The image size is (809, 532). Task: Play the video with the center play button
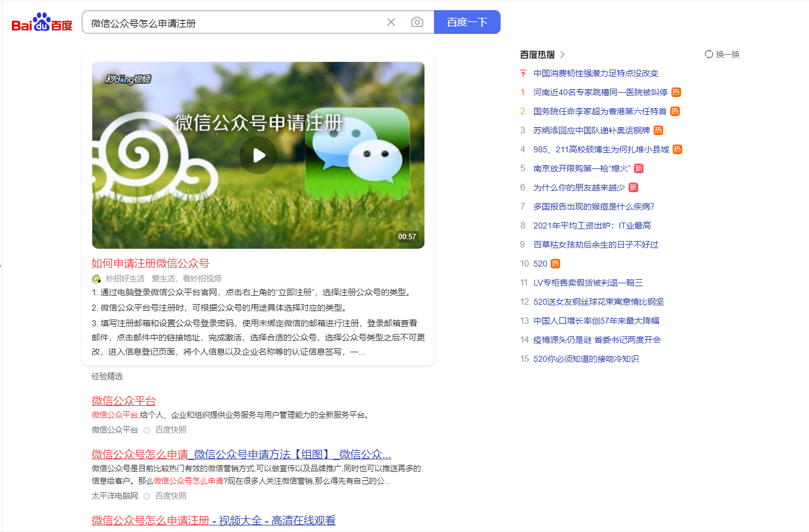click(x=258, y=155)
